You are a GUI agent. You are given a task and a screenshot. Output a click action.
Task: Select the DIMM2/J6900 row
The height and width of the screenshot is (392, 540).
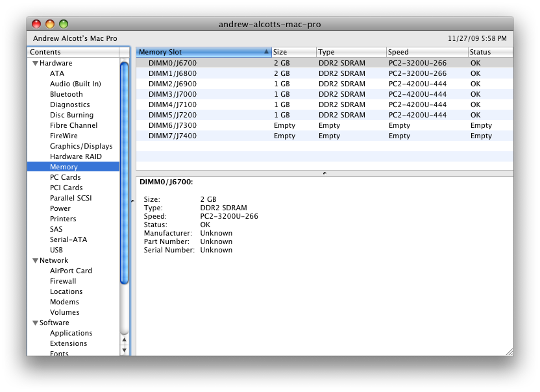click(x=325, y=84)
